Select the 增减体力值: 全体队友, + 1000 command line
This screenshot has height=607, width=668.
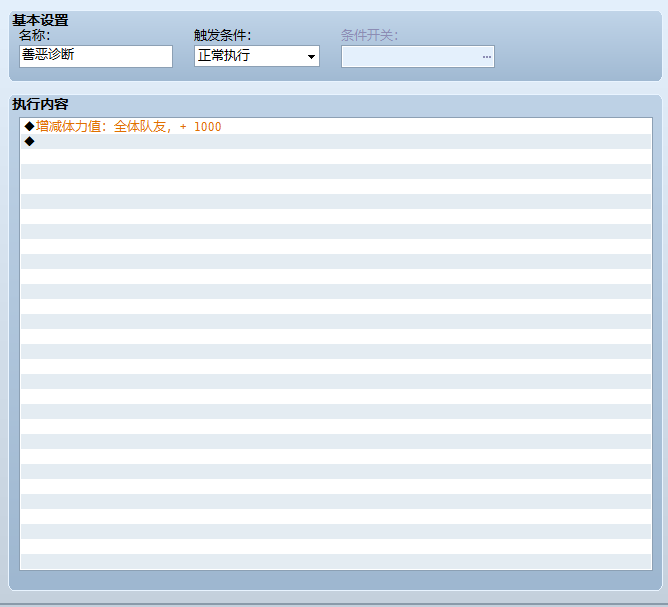[336, 127]
